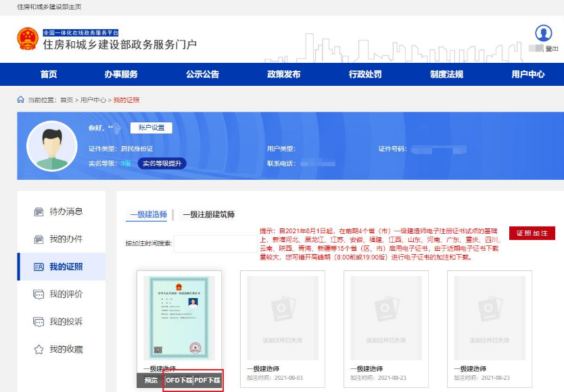
Task: Click the 按加注时间搜索 input field
Action: (215, 243)
